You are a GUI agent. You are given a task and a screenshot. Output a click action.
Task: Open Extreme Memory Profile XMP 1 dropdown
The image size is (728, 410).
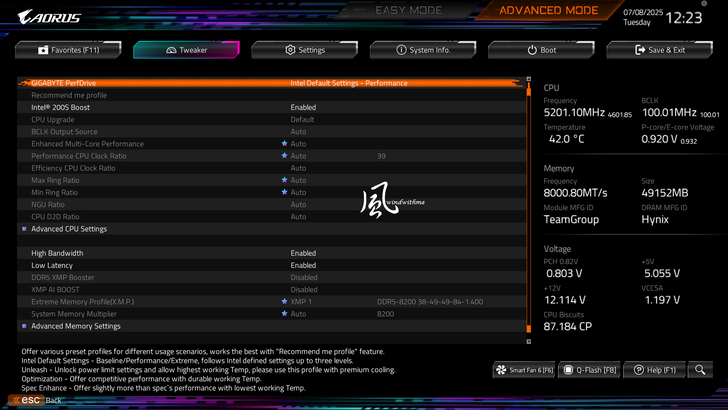pyautogui.click(x=301, y=301)
